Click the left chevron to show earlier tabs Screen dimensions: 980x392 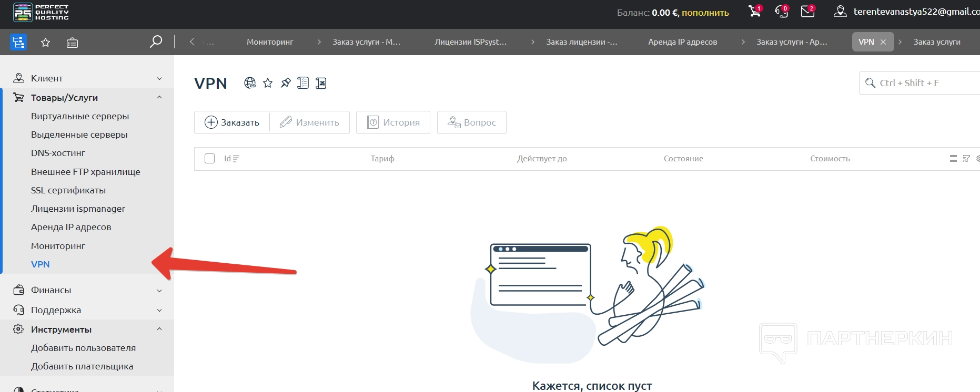coord(192,42)
